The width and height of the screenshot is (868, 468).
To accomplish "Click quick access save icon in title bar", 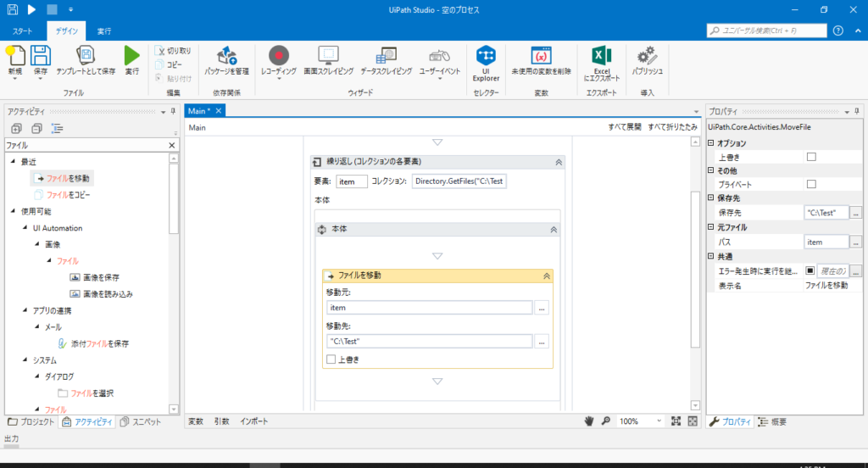I will (12, 9).
